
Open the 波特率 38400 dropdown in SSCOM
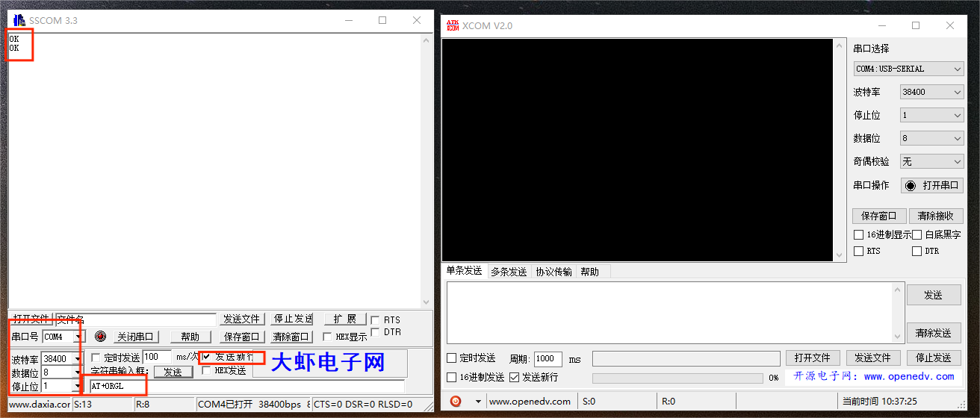[x=78, y=358]
